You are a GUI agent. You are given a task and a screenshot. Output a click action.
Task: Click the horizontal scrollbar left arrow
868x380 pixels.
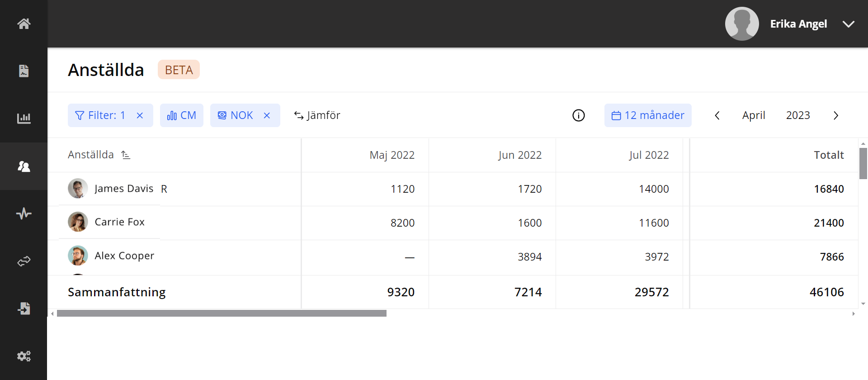(x=52, y=313)
